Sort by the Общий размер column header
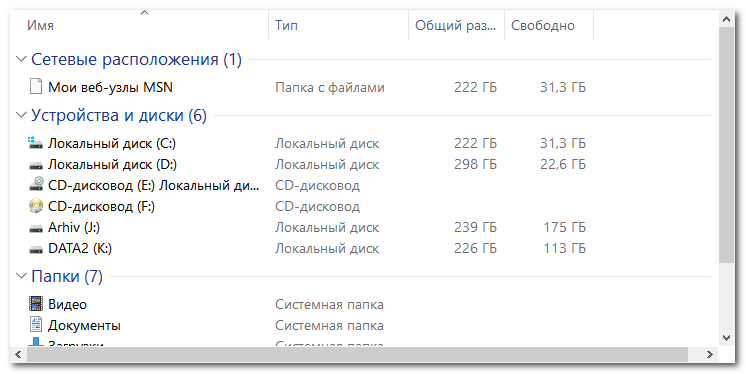Image resolution: width=746 pixels, height=374 pixels. (x=456, y=25)
